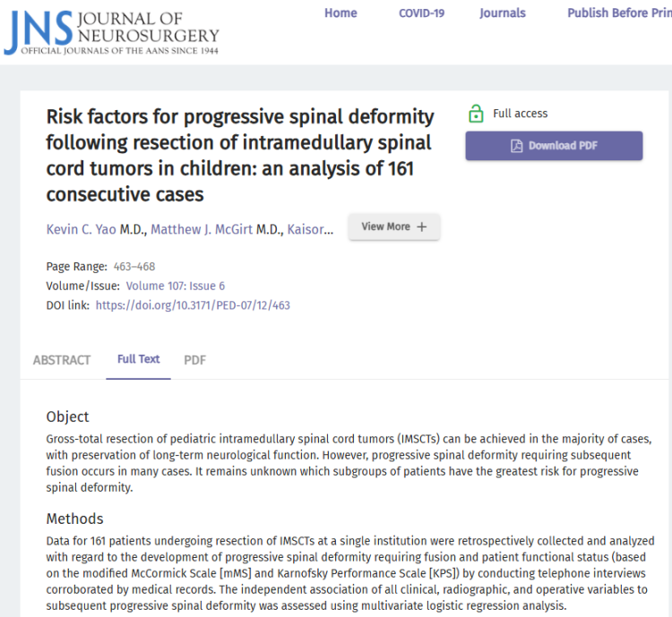This screenshot has width=672, height=617.
Task: Click the plus icon beside View More
Action: click(x=422, y=227)
